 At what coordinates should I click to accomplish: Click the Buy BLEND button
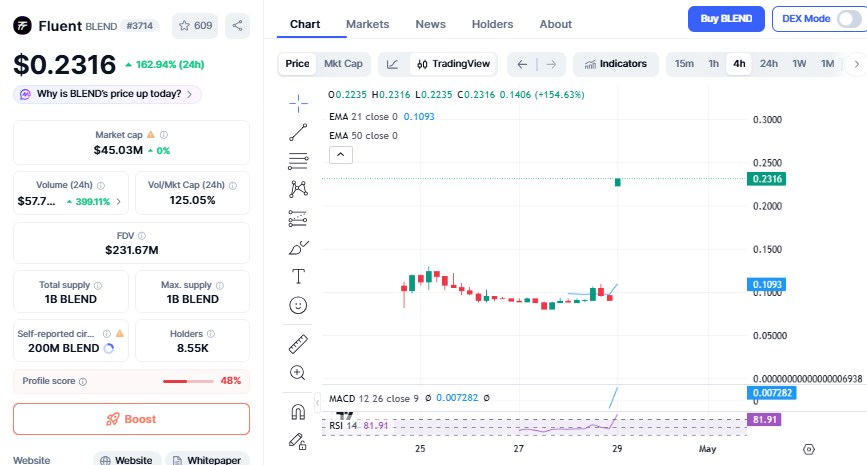tap(725, 18)
